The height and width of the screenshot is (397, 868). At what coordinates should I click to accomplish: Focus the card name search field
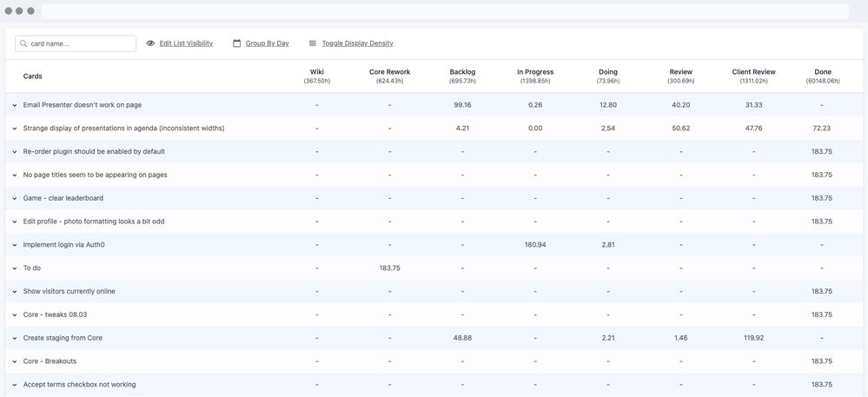coord(76,43)
